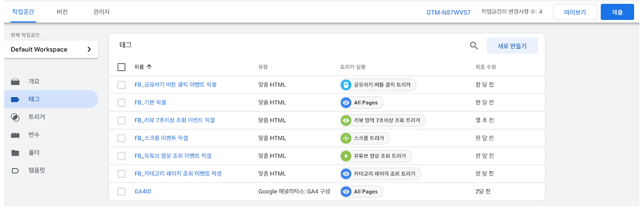Image resolution: width=644 pixels, height=210 pixels.
Task: Check the FB_기본 픽셀 checkbox
Action: (x=121, y=102)
